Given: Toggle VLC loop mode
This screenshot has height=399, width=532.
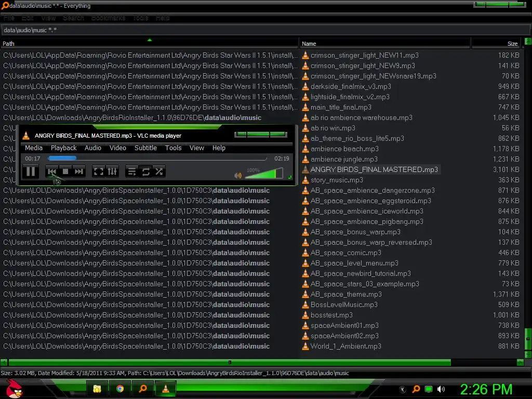Looking at the screenshot, I should [145, 171].
